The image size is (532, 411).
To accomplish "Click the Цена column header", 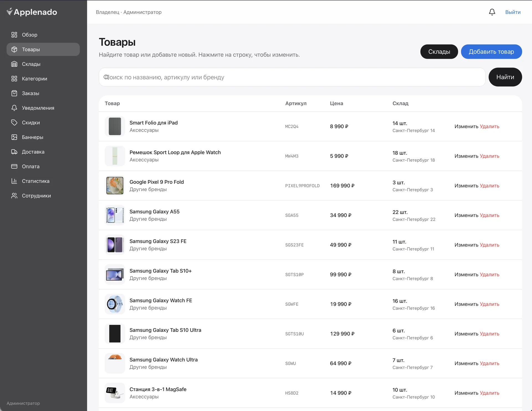I will pyautogui.click(x=336, y=103).
